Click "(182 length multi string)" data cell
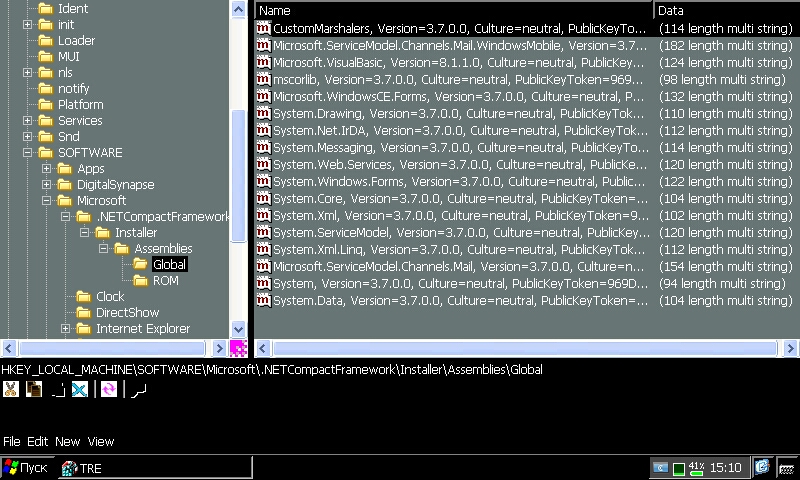 coord(726,45)
